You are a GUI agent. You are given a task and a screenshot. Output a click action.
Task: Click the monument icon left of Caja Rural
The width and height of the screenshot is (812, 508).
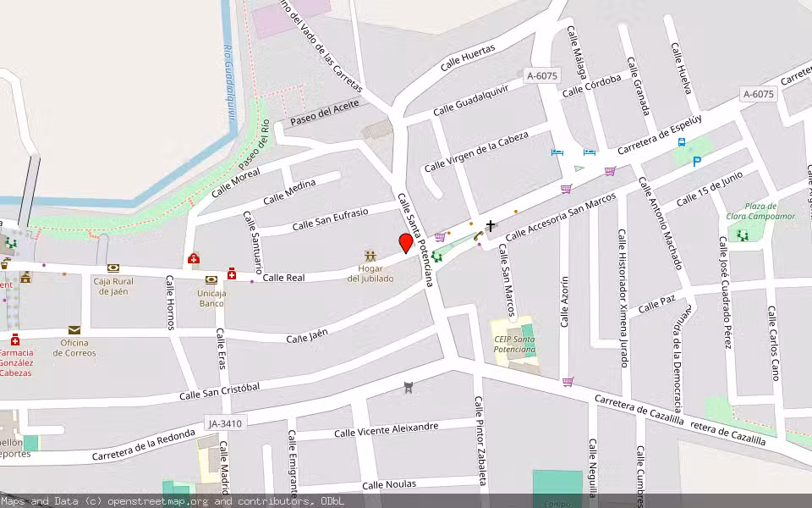[26, 278]
